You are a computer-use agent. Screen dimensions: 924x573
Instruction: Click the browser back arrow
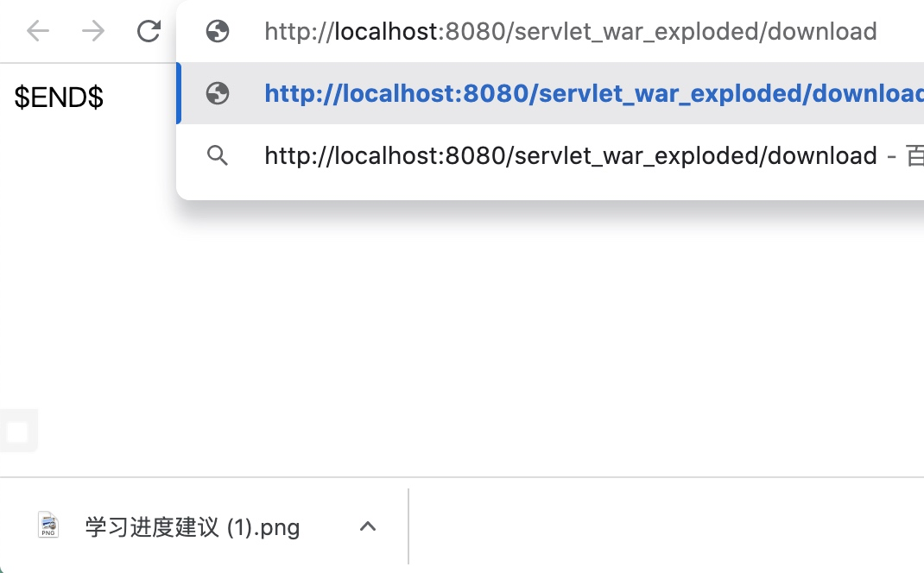pos(38,32)
